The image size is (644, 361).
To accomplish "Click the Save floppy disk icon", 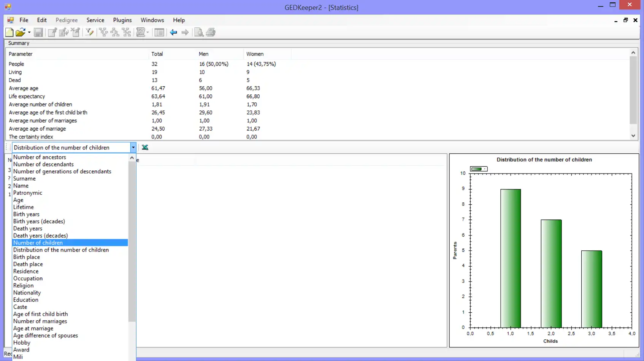I will 38,32.
